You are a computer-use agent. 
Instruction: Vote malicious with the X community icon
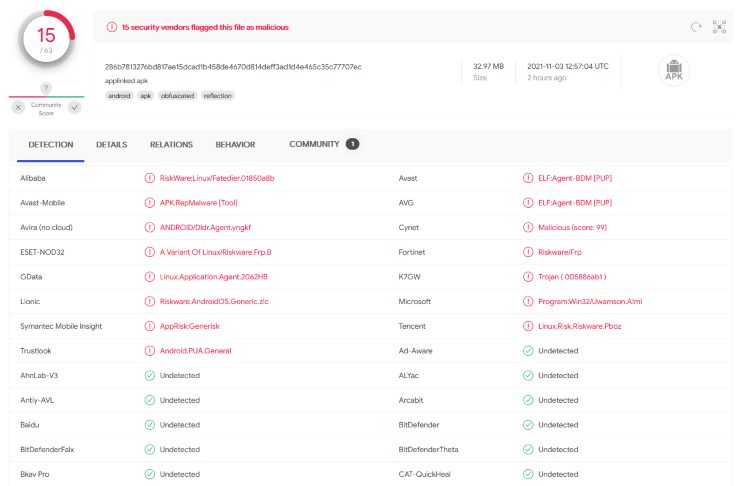[x=18, y=107]
